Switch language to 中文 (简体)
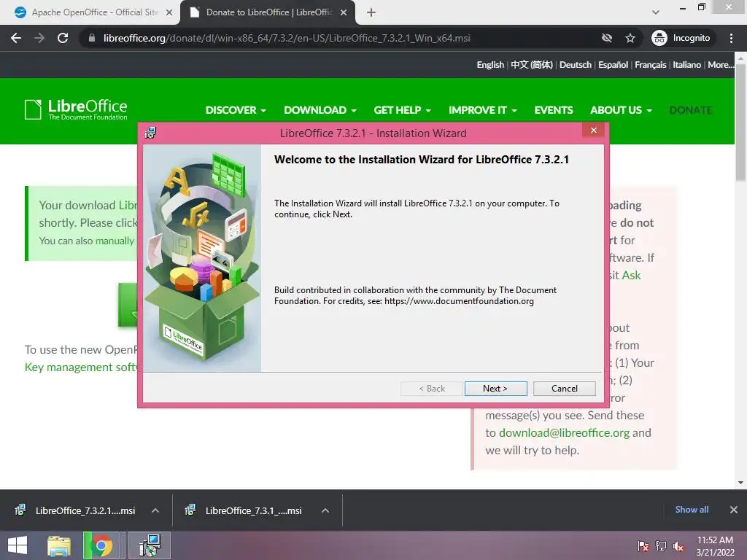 532,65
